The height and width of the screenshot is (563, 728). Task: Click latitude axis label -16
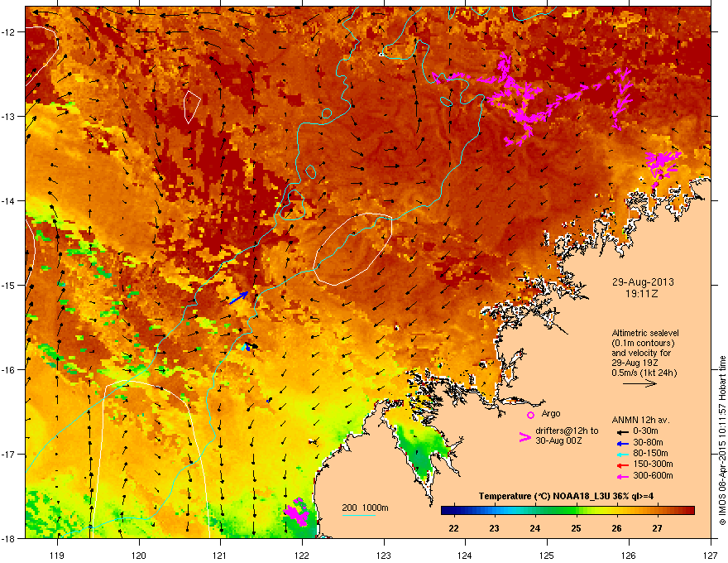10,370
